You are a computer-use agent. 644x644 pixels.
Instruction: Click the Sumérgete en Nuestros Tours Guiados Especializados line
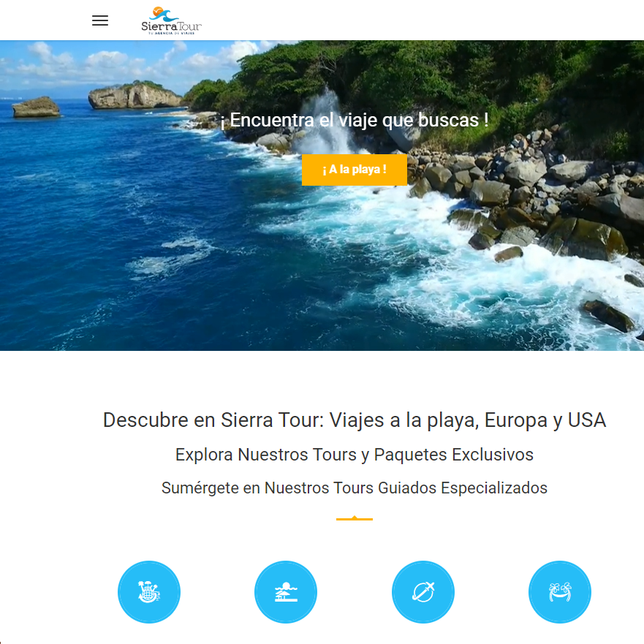pyautogui.click(x=354, y=488)
